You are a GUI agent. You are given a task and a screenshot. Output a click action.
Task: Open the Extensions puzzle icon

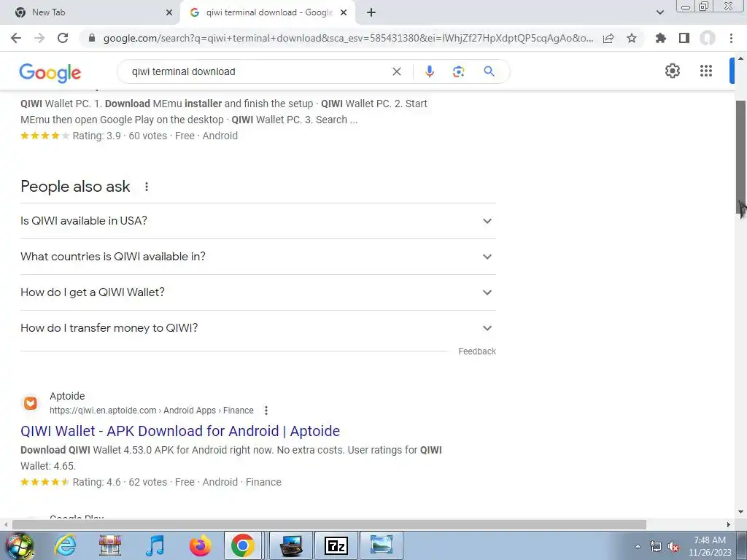coord(661,38)
